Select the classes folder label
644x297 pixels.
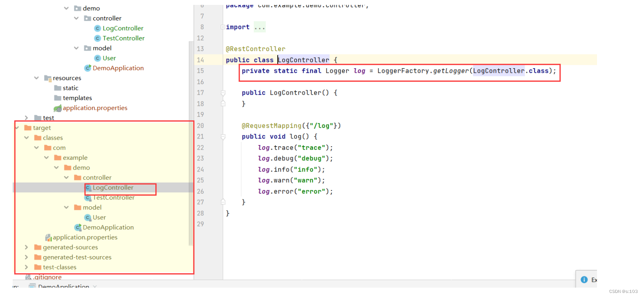click(53, 138)
